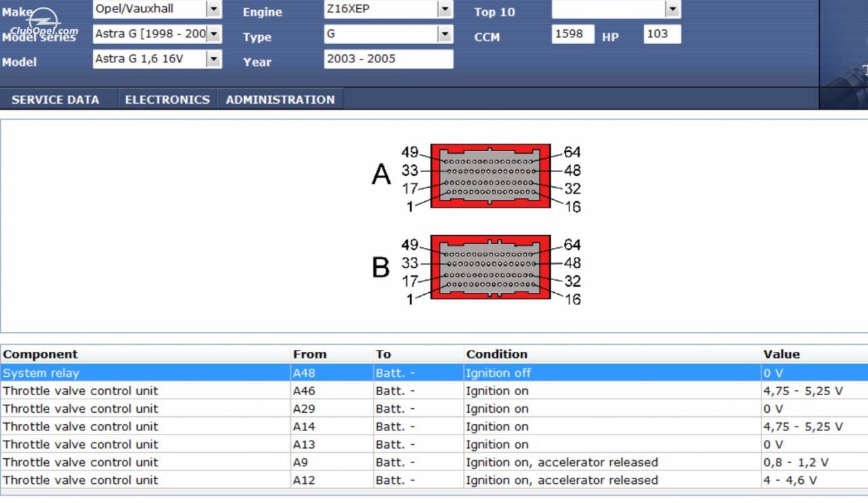This screenshot has width=868, height=503.
Task: Click the 0,8 - 1,2 V value
Action: coord(796,462)
